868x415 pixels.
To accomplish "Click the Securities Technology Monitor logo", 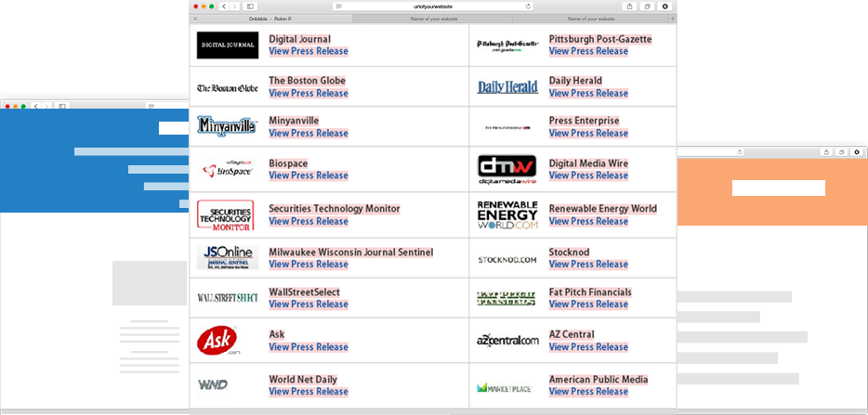I will coord(225,215).
